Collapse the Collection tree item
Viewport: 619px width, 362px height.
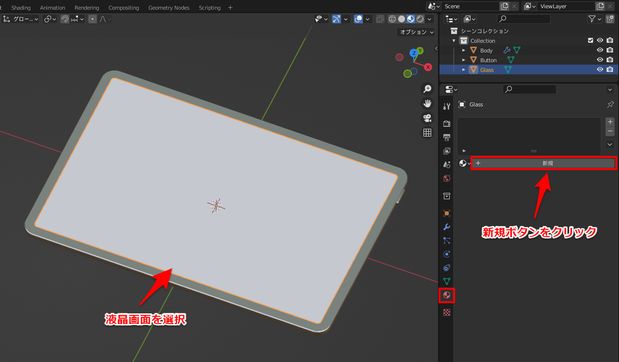tap(454, 41)
